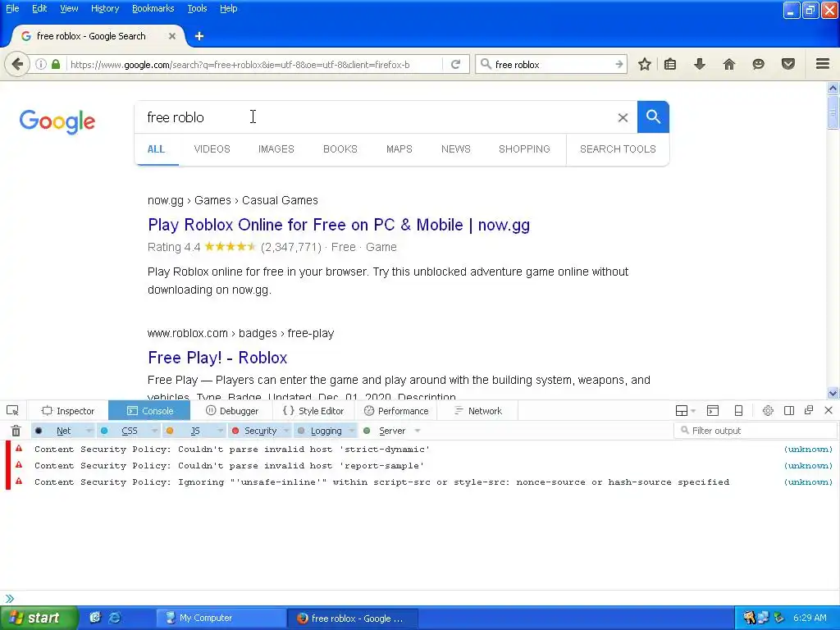Click the Windows start button
The image size is (840, 630).
39,619
